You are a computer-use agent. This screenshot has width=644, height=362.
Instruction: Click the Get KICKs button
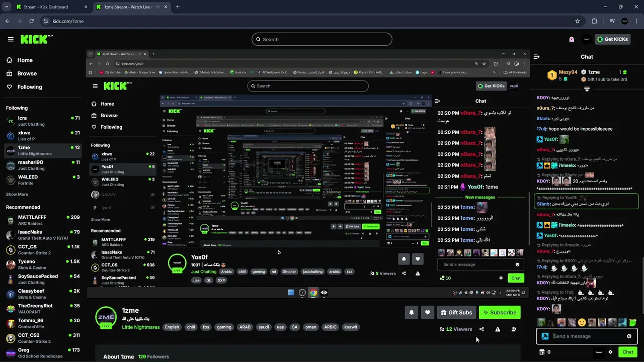pos(612,39)
